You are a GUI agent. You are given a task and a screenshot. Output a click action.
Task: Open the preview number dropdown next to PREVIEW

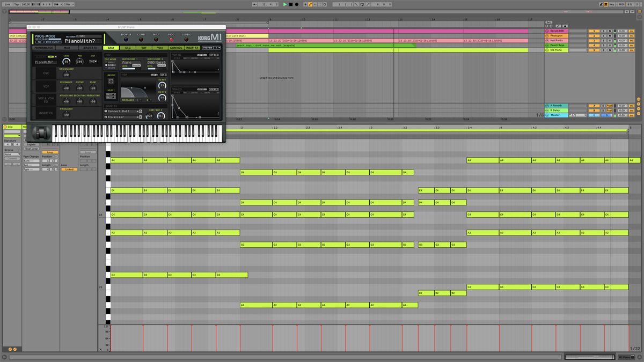tap(217, 48)
